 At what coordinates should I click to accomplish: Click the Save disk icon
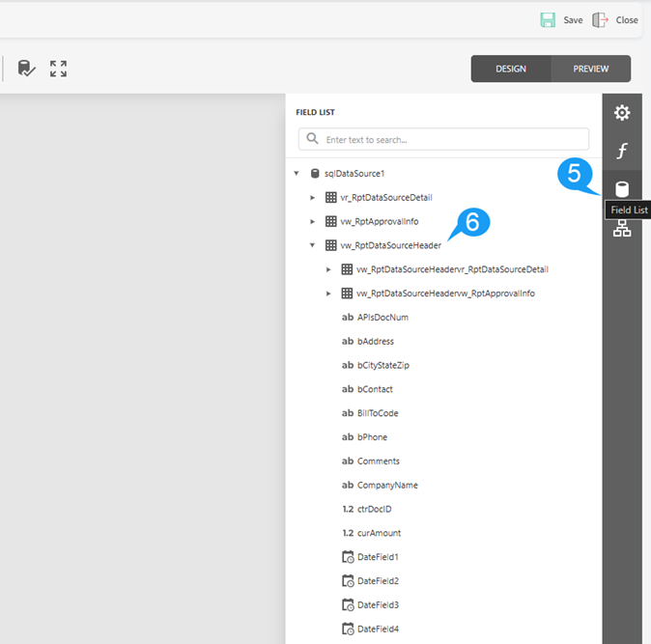(548, 20)
